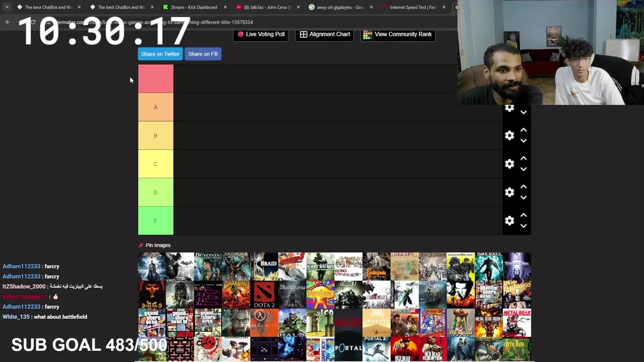
Task: Open settings gear for tier E
Action: coord(510,221)
